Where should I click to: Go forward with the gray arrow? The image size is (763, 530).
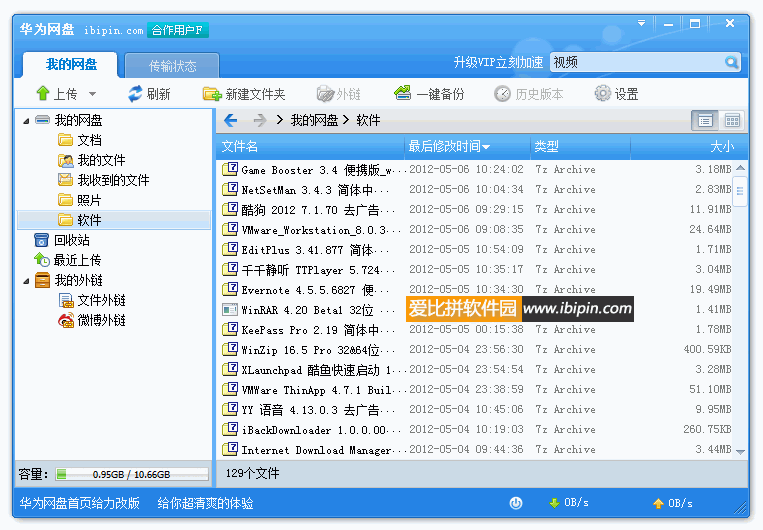pyautogui.click(x=260, y=120)
